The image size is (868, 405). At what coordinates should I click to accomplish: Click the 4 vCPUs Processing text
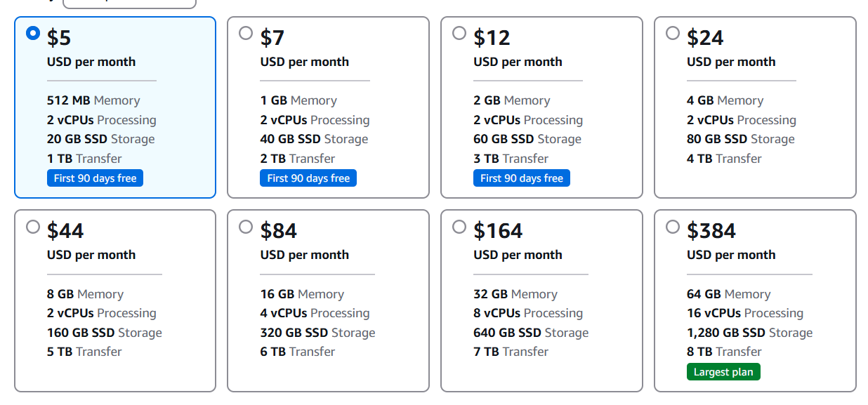tap(315, 313)
